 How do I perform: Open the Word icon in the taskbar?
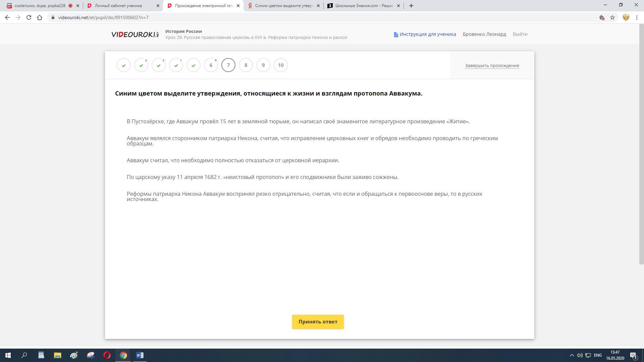pyautogui.click(x=140, y=355)
